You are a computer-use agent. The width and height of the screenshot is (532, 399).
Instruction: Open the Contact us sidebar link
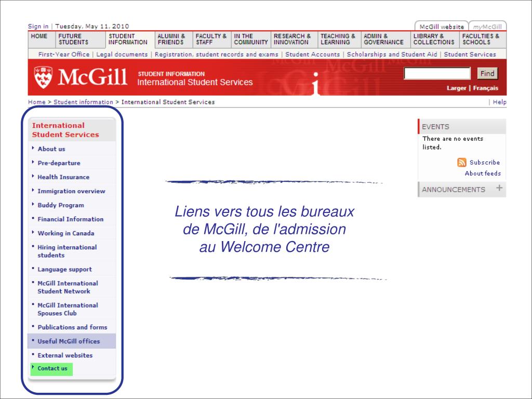click(x=52, y=368)
